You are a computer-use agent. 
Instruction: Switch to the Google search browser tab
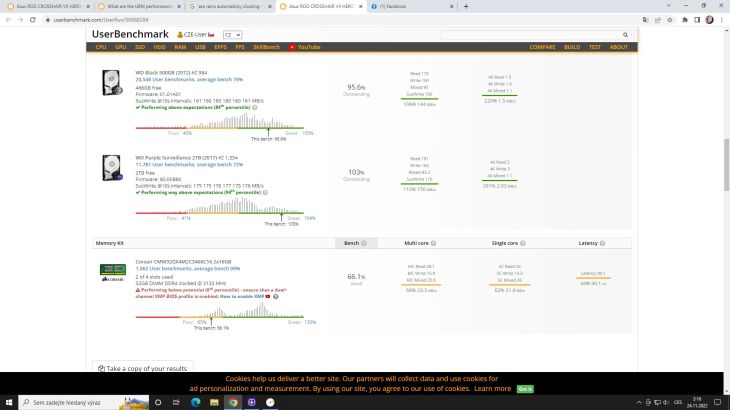[x=230, y=7]
